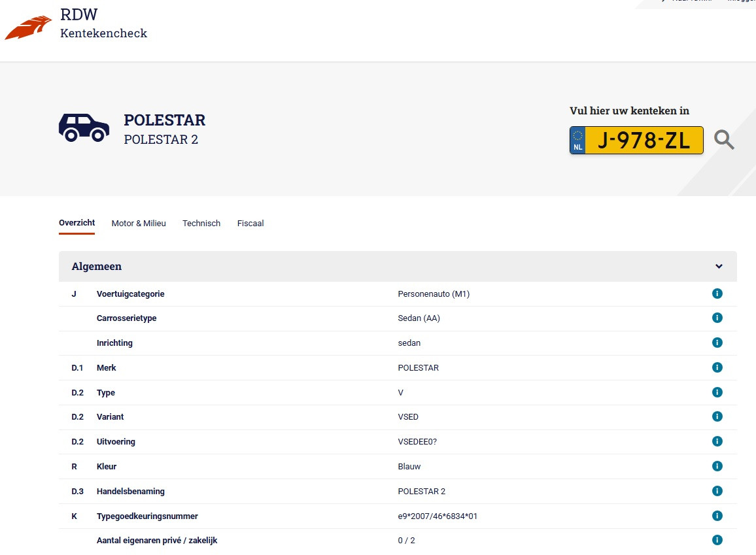Open info icon next to Voertuigcategorie
This screenshot has height=555, width=756.
pos(717,294)
